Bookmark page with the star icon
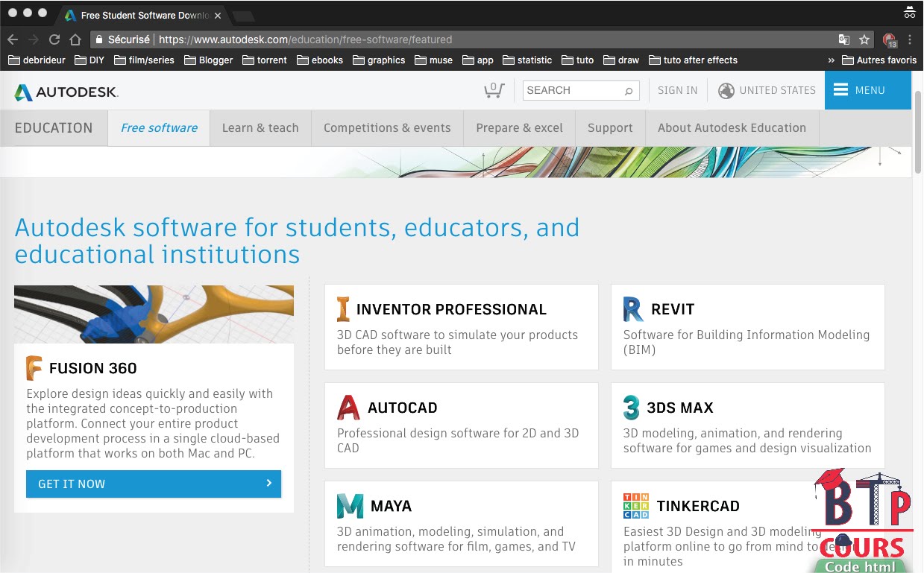 [x=864, y=39]
